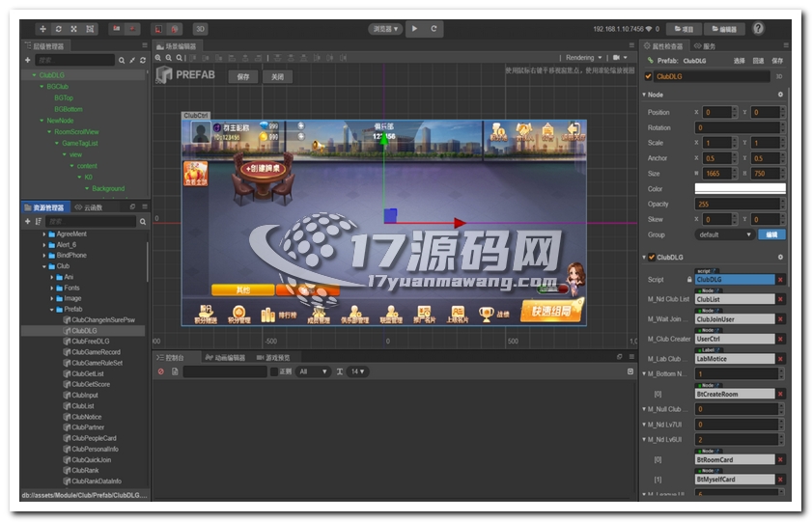The height and width of the screenshot is (522, 812).
Task: Select the property inspector tab
Action: click(664, 46)
